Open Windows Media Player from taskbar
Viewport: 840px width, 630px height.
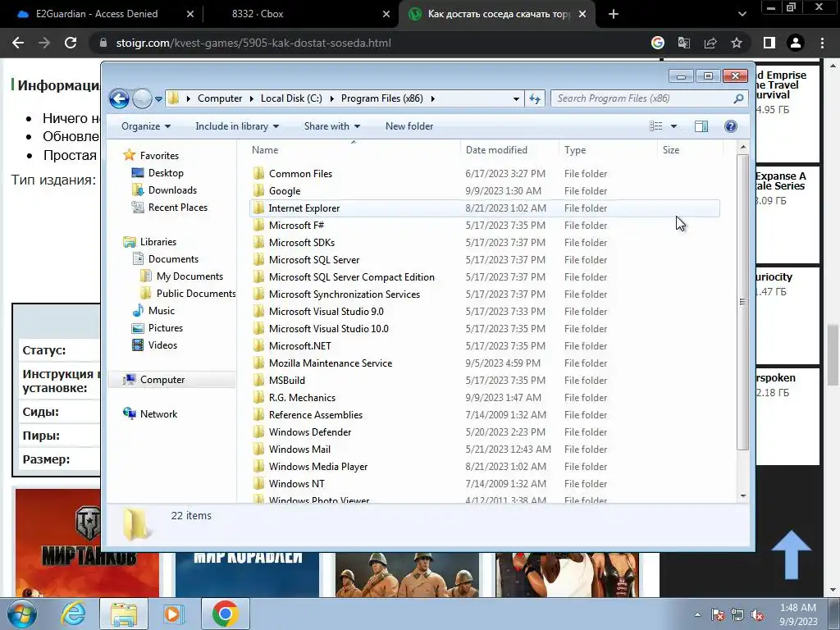pos(173,614)
